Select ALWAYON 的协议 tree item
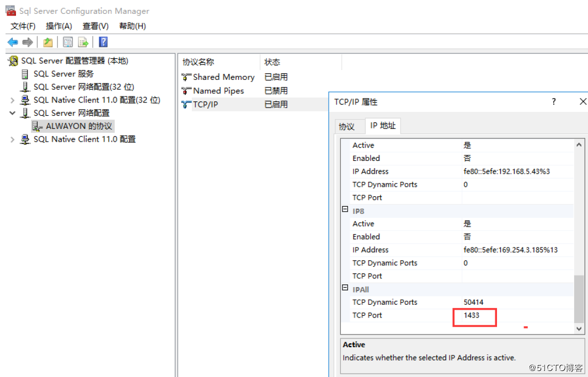The image size is (588, 377). tap(79, 126)
